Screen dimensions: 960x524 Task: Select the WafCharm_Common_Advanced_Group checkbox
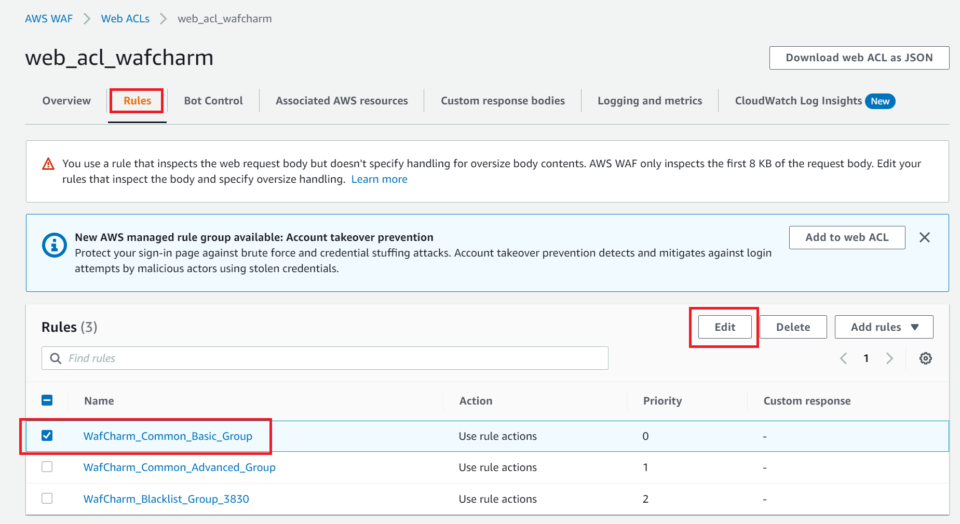point(47,467)
